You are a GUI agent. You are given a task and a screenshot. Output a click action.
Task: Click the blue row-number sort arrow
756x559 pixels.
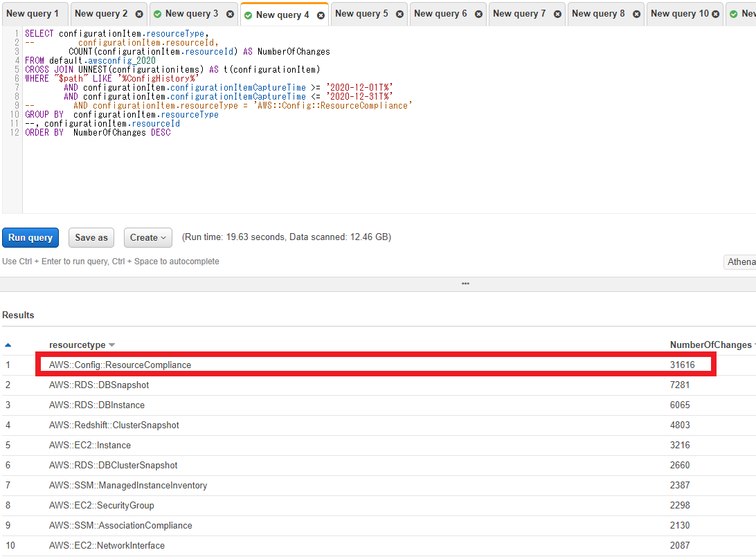coord(8,345)
